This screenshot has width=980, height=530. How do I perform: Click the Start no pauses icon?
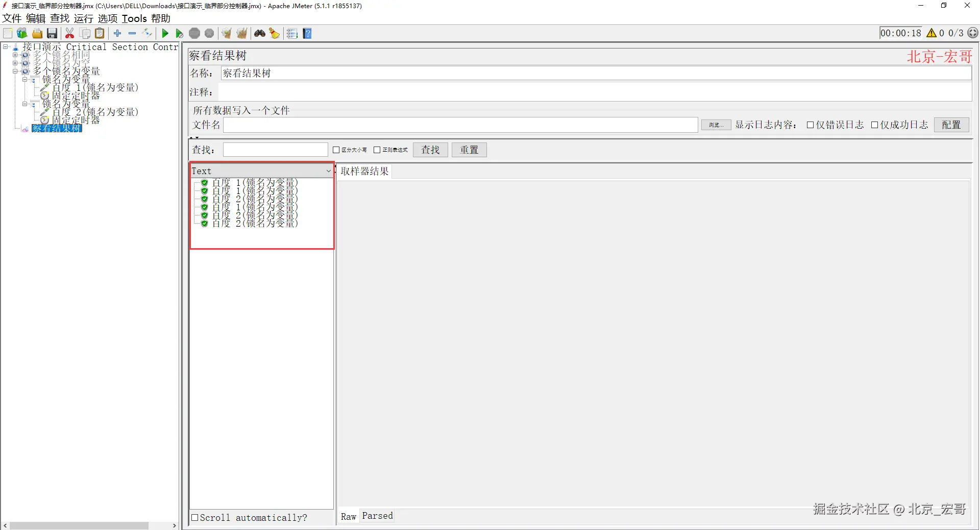click(179, 34)
